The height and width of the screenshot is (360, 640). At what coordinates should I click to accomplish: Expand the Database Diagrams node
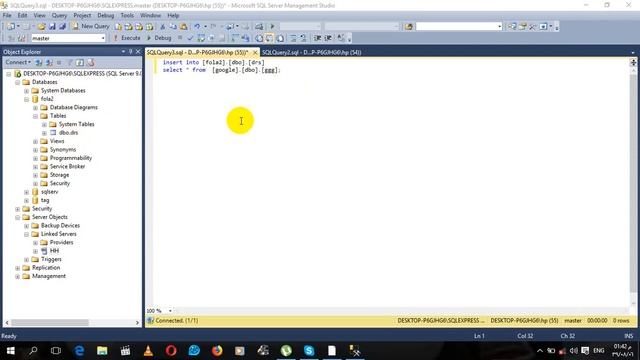pyautogui.click(x=36, y=108)
